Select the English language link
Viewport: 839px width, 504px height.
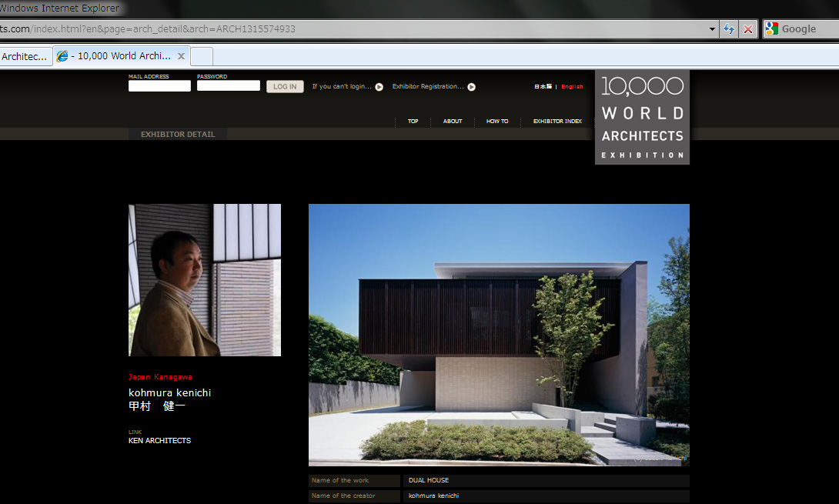pyautogui.click(x=572, y=87)
